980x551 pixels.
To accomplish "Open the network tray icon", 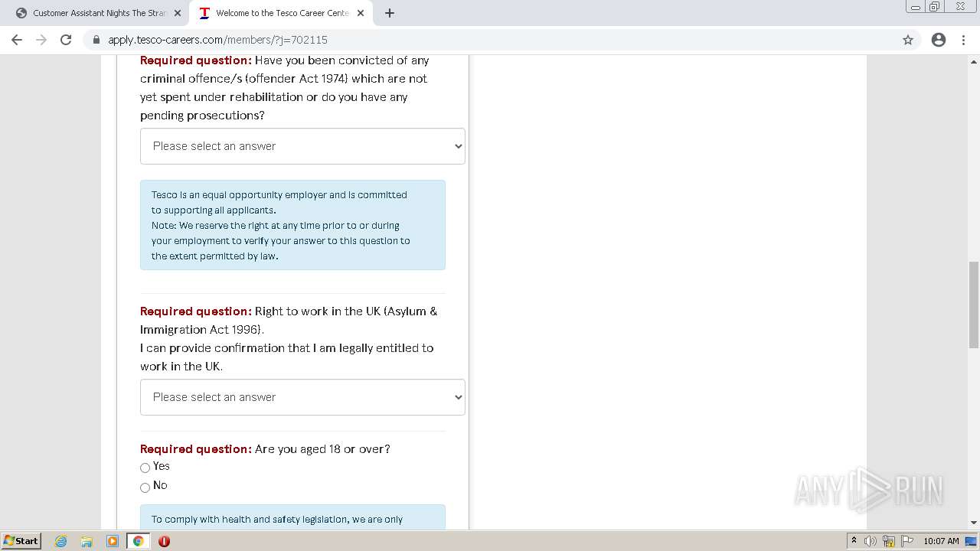I will click(x=889, y=541).
